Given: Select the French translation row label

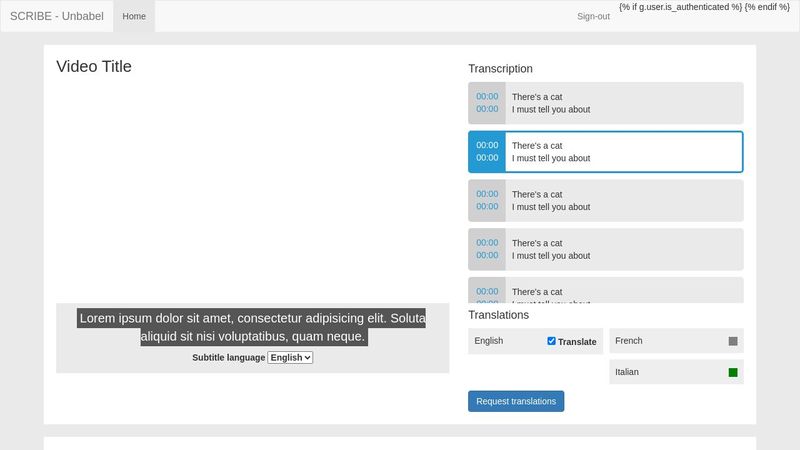Looking at the screenshot, I should (x=629, y=341).
